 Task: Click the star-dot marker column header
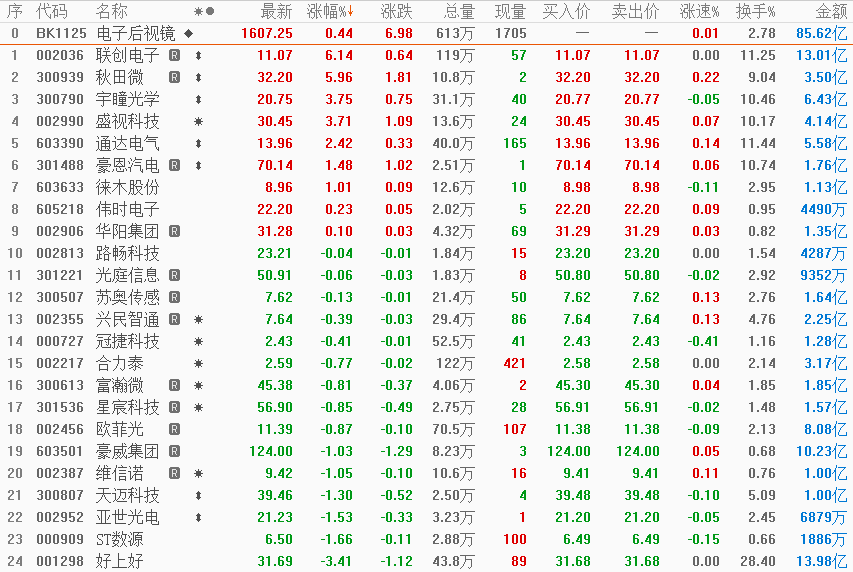click(x=204, y=11)
